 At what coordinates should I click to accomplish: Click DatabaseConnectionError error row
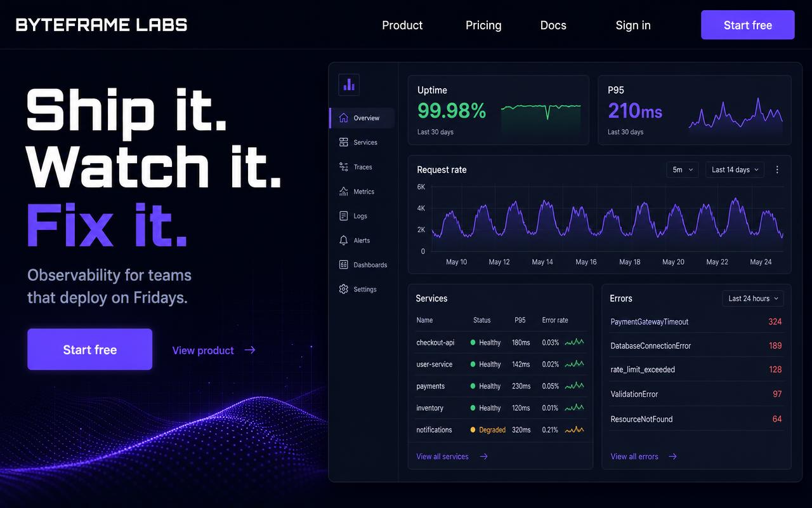[x=696, y=345]
